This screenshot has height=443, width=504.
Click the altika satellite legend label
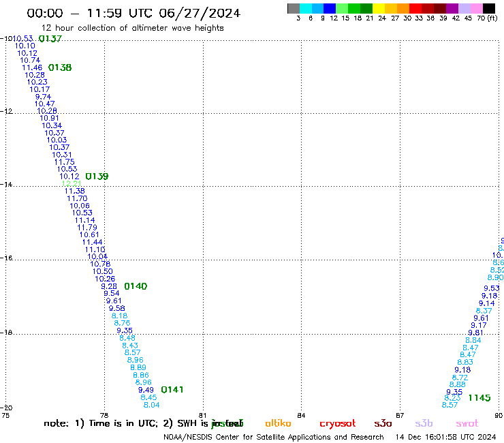coord(278,423)
